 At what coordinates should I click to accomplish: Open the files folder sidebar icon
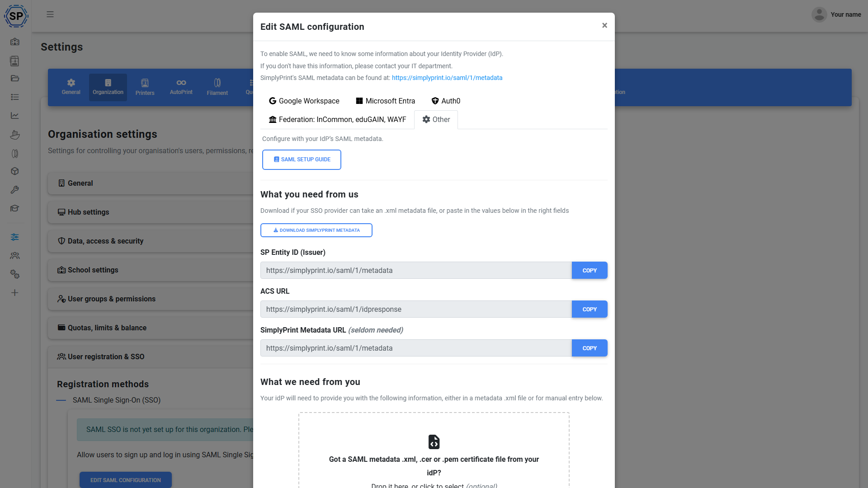[15, 79]
